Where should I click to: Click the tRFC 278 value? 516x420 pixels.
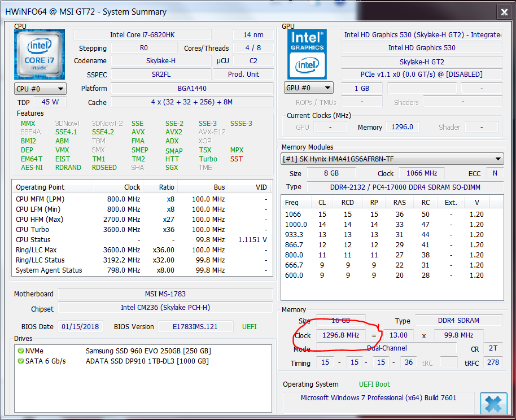[493, 362]
